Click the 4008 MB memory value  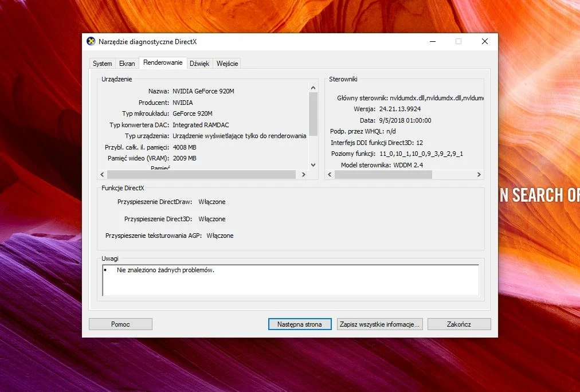(185, 147)
